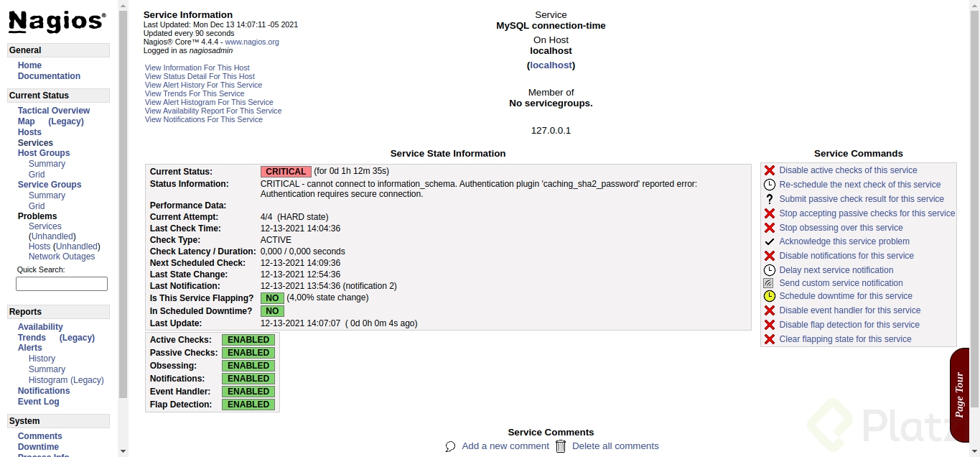Visit the www.nagios.org link
This screenshot has width=980, height=457.
(252, 42)
